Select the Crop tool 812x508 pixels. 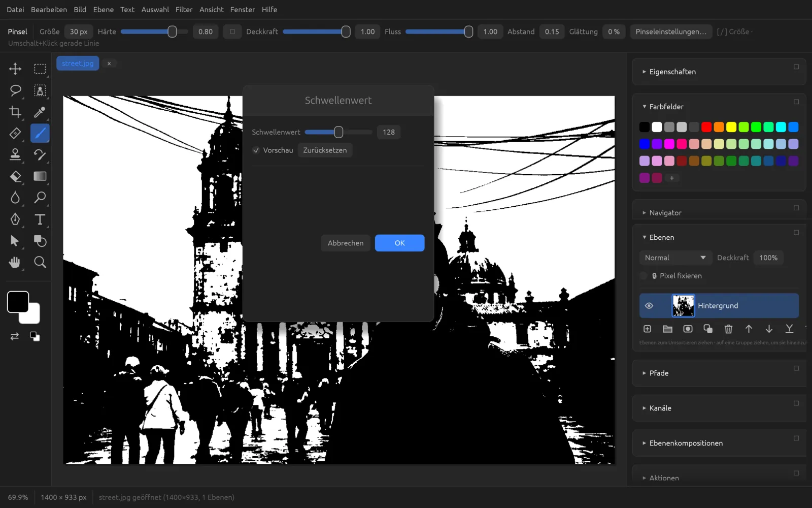coord(15,112)
